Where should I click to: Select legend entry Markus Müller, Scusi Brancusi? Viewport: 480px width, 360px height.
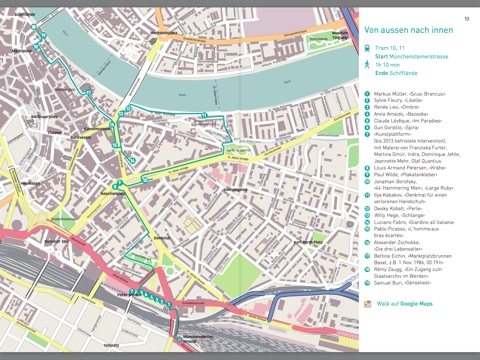[405, 94]
